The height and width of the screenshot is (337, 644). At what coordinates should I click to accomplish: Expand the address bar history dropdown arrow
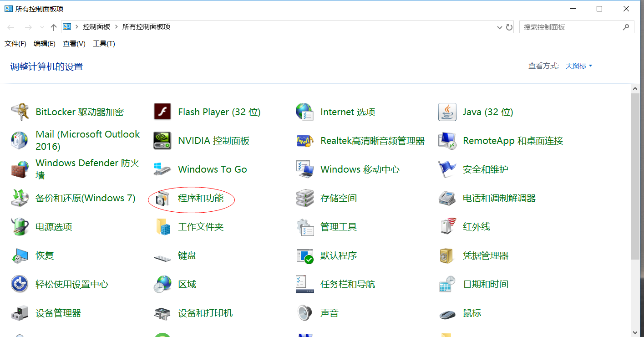pos(499,27)
